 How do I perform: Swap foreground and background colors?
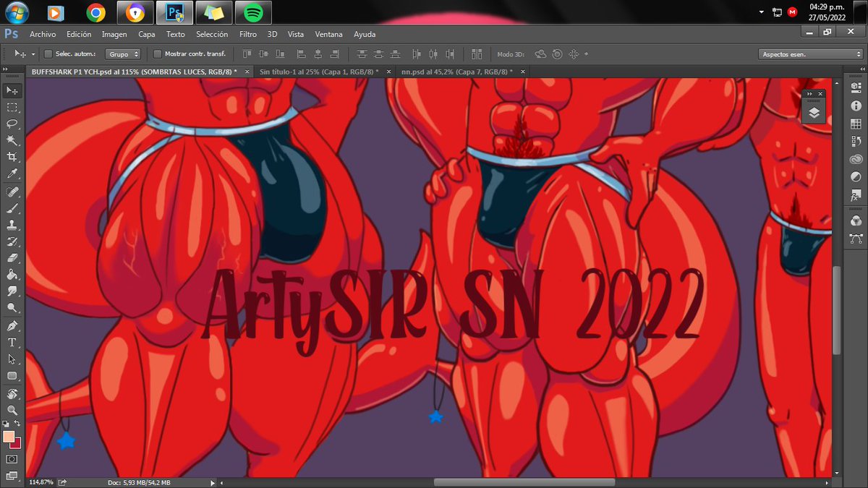pyautogui.click(x=17, y=424)
